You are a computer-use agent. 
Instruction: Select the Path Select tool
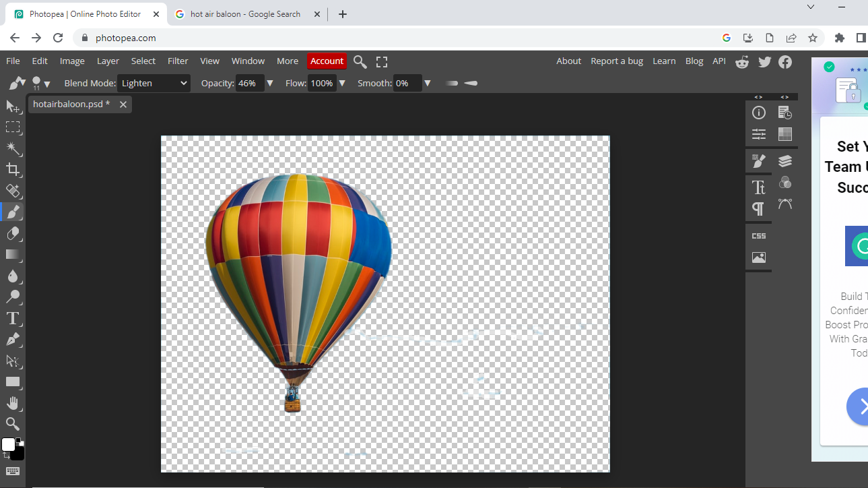point(13,361)
